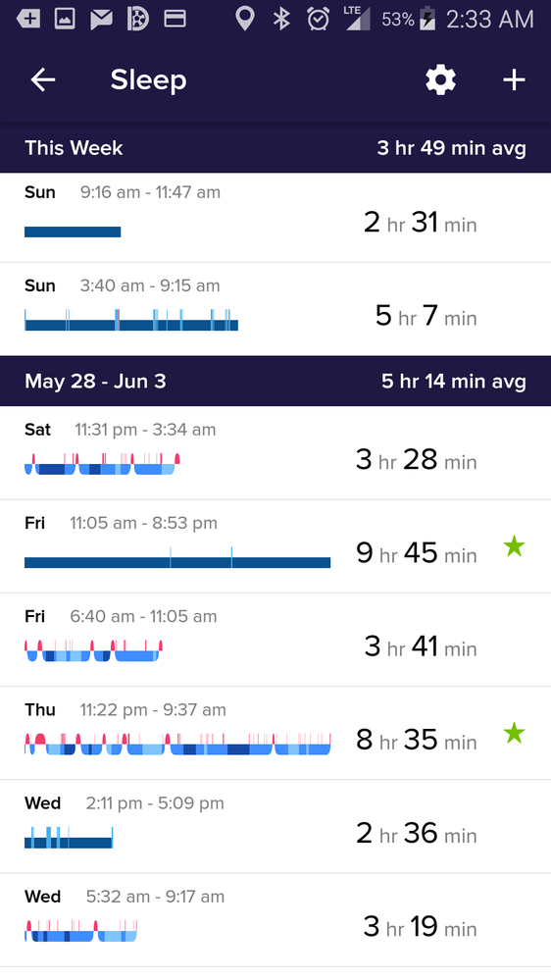The width and height of the screenshot is (551, 980).
Task: Open Wednesday 2:11 pm - 5:09 pm entry
Action: tap(275, 826)
